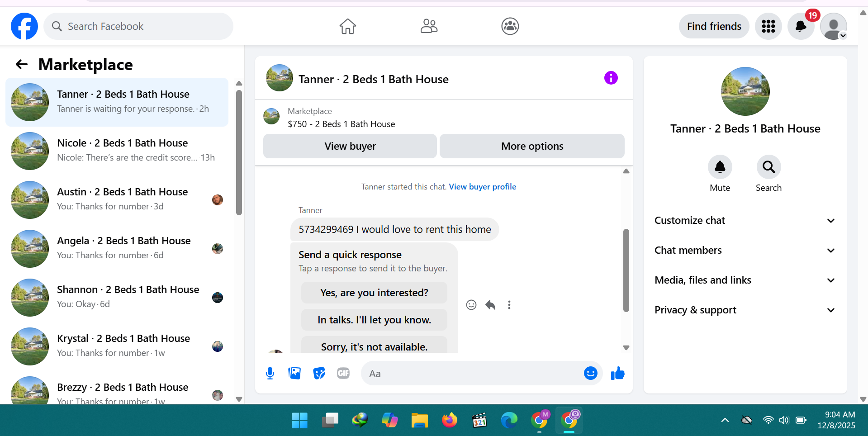Choose a sticker from the composer
868x436 pixels.
point(319,373)
